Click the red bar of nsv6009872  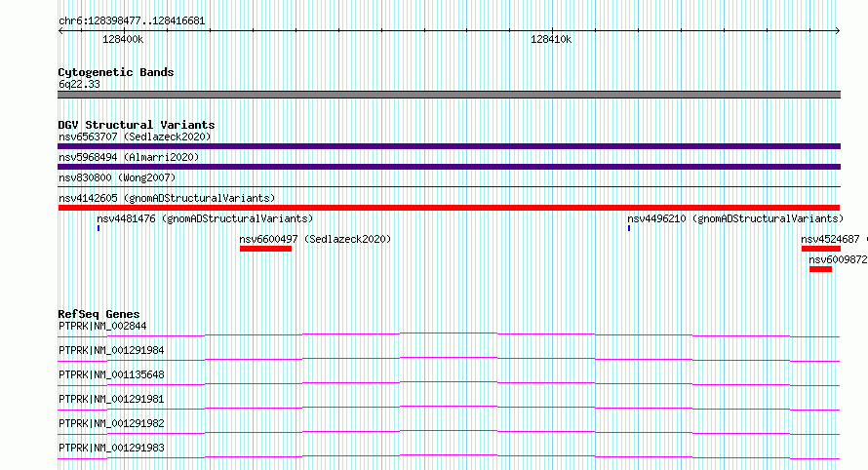(820, 269)
